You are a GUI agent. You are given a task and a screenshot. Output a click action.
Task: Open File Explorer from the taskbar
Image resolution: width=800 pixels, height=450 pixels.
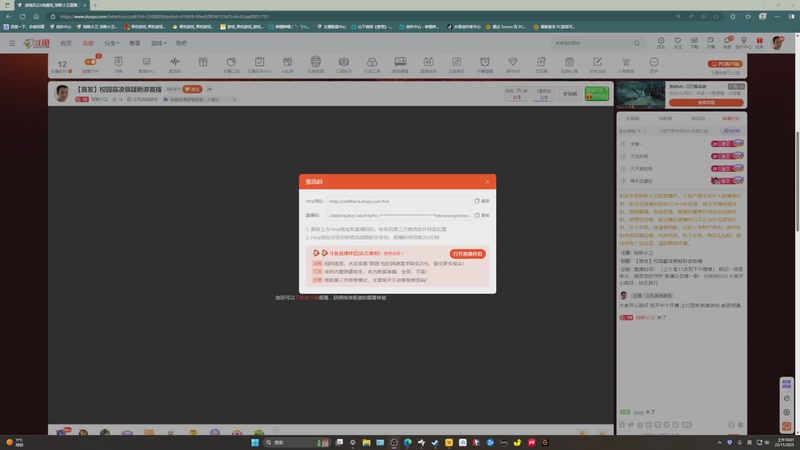pyautogui.click(x=366, y=442)
